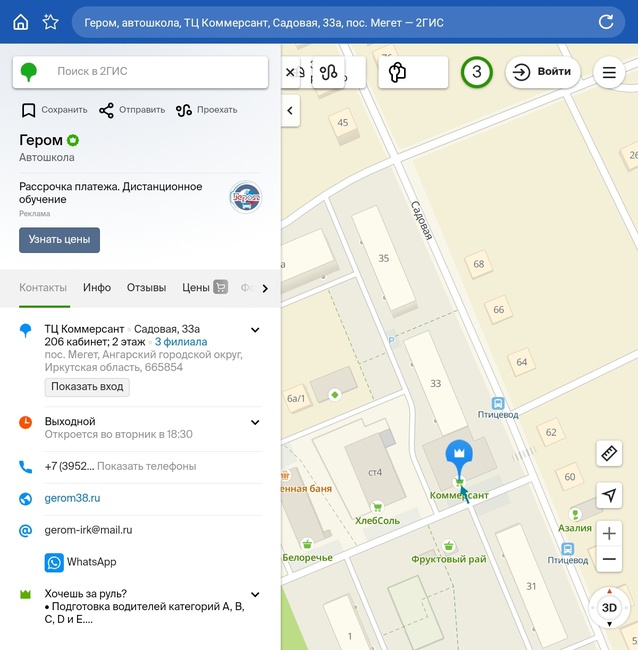Switch to the Контакты tab
This screenshot has height=650, width=638.
tap(43, 287)
